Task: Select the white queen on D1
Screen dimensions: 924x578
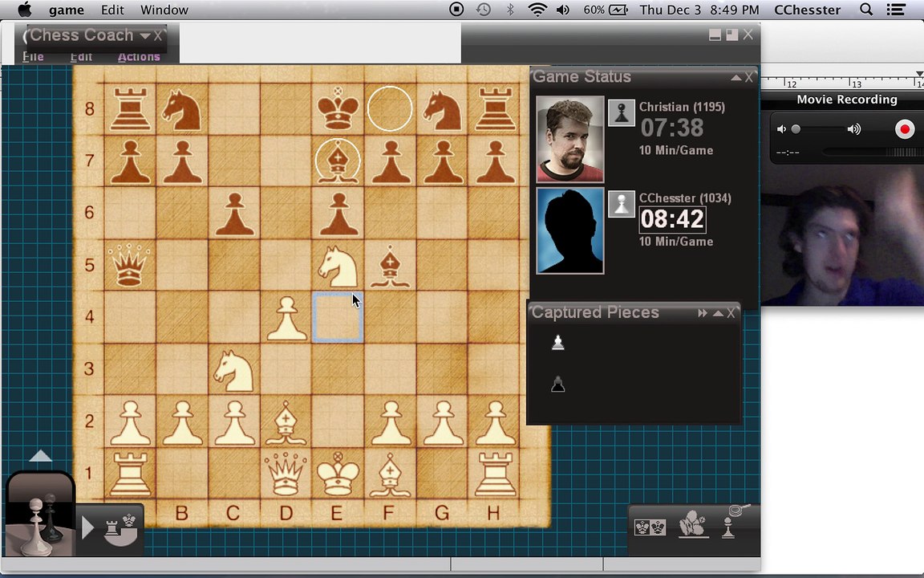Action: click(286, 474)
